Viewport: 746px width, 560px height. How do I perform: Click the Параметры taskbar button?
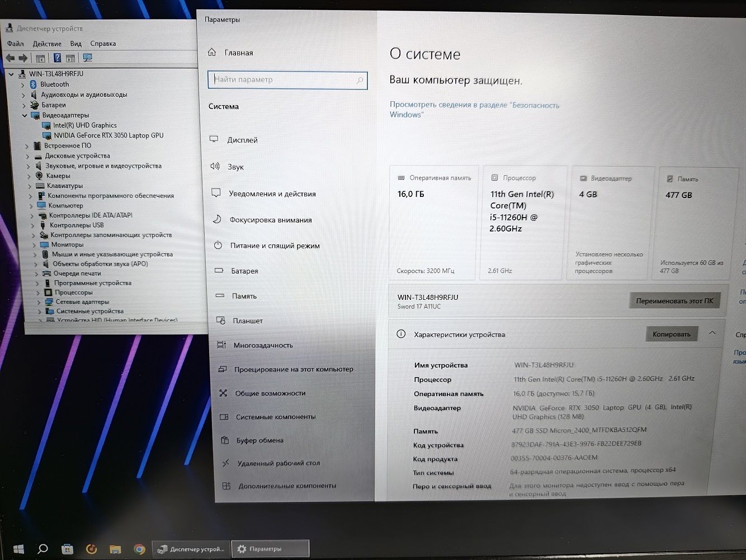pos(271,549)
